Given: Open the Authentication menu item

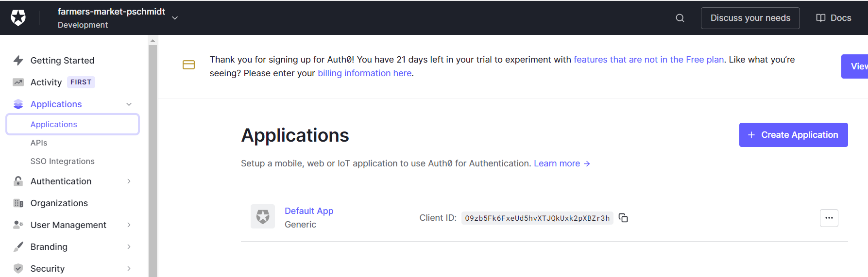Looking at the screenshot, I should tap(61, 181).
